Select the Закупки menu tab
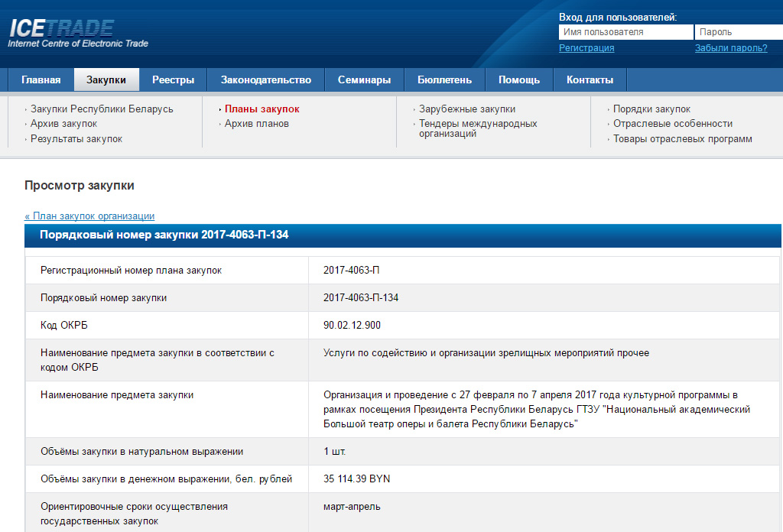This screenshot has height=532, width=783. coord(106,79)
